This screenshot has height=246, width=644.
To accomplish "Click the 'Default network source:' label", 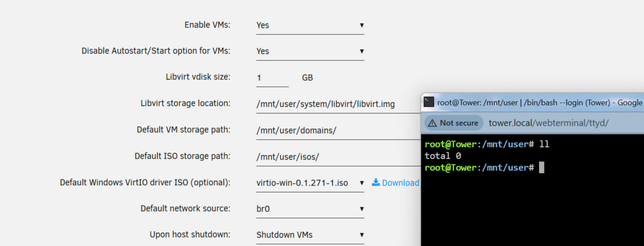I will pyautogui.click(x=185, y=208).
